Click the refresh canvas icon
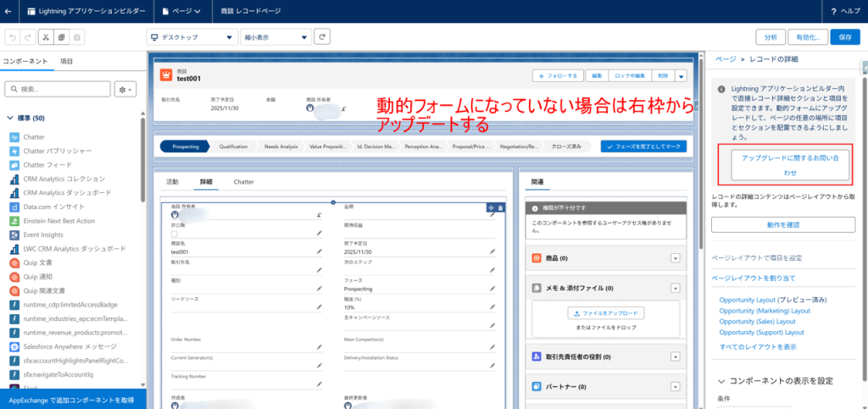This screenshot has height=409, width=868. (322, 37)
